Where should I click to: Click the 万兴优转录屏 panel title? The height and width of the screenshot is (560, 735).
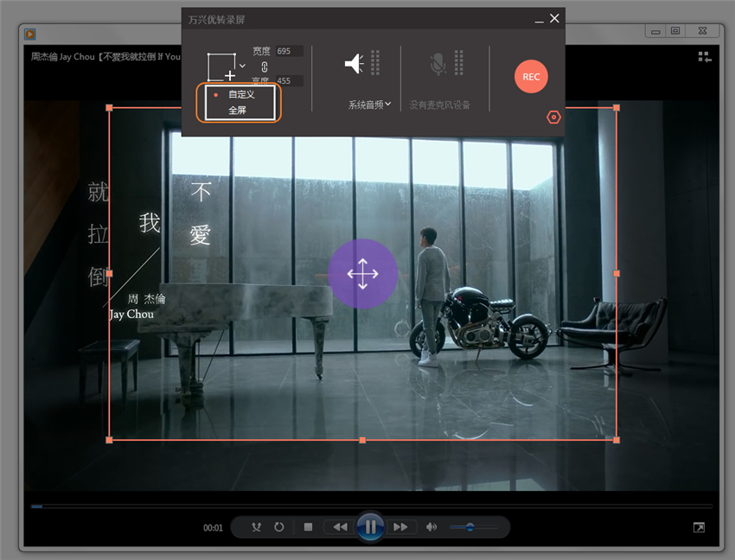(x=216, y=20)
